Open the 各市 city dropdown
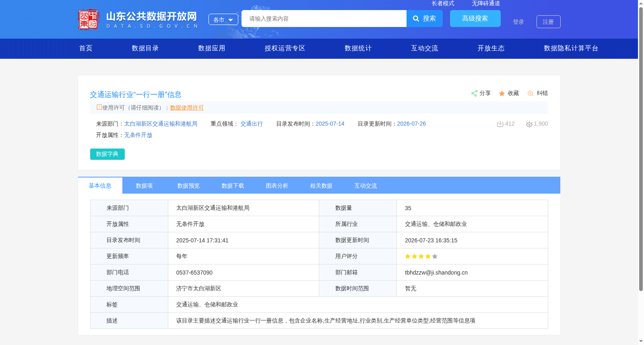644x345 pixels. [223, 19]
